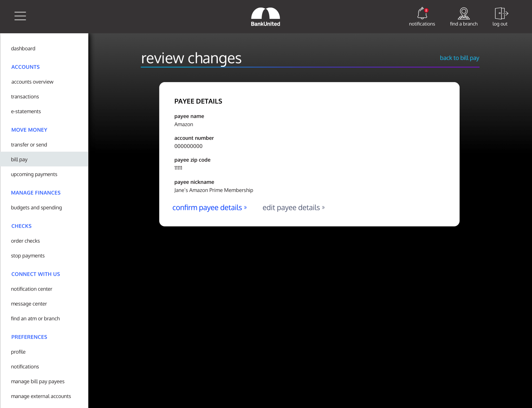532x408 pixels.
Task: Click the log out door icon
Action: [501, 13]
